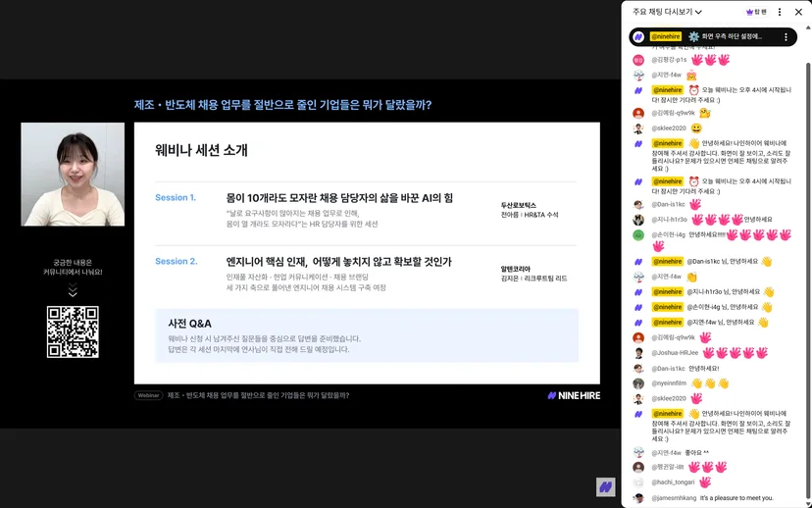The image size is (812, 508).
Task: Click ninehire avatar beside '@지니-h1r3o 님, 안녕하세요'
Action: click(638, 292)
